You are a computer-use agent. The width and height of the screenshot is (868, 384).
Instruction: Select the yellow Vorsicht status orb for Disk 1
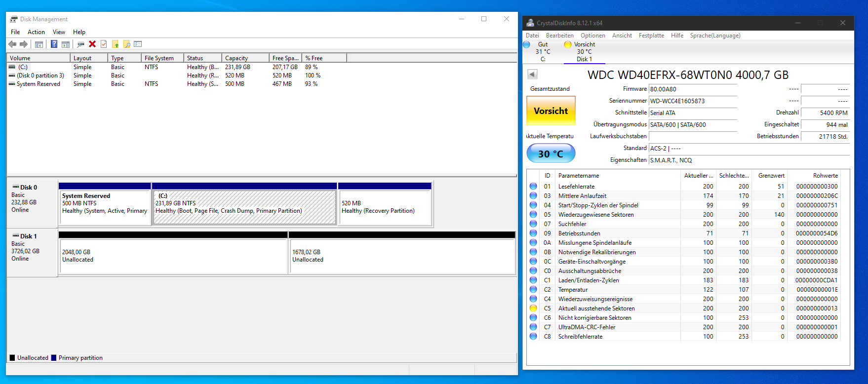[568, 44]
